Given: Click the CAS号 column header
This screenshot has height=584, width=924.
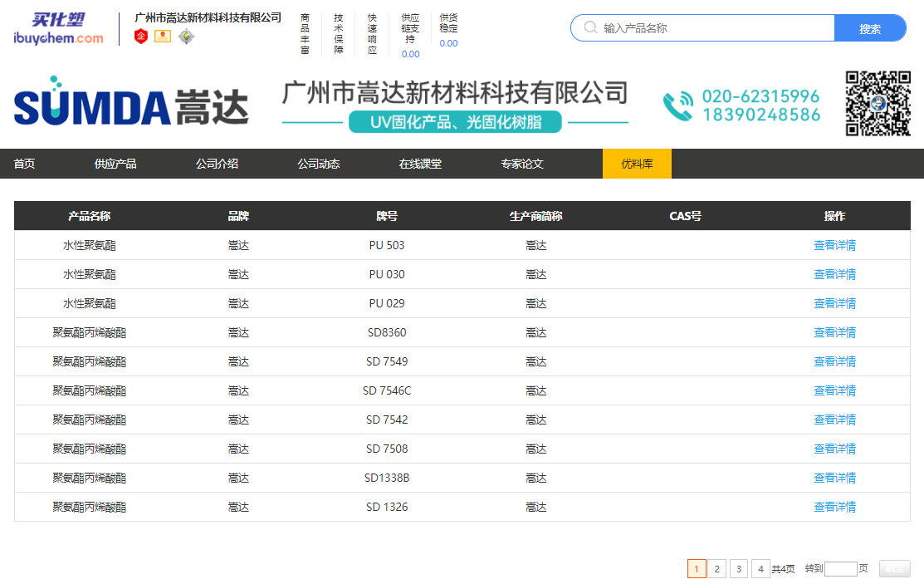Looking at the screenshot, I should (x=686, y=216).
